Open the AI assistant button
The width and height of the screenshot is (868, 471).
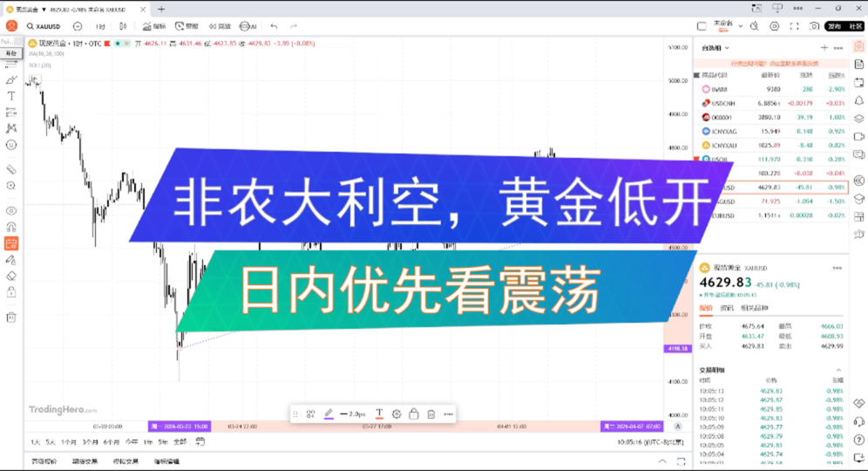click(x=248, y=26)
